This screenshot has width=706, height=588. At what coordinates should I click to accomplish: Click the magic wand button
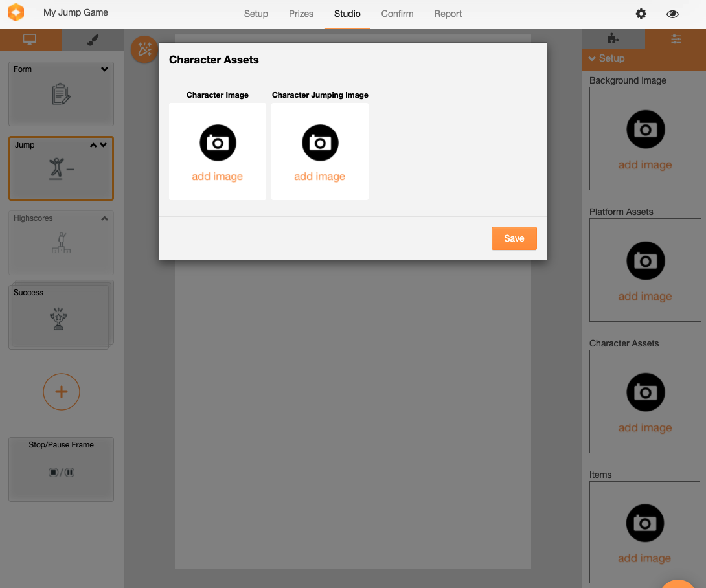144,49
